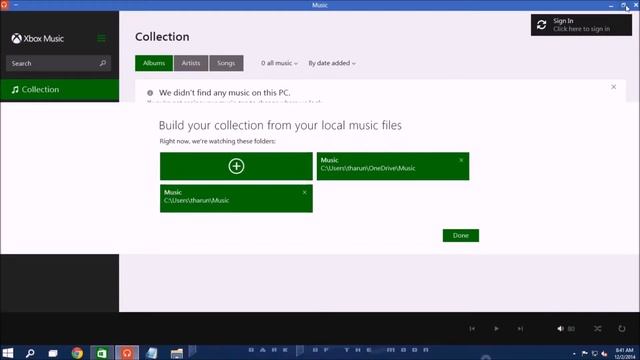
Task: Open the 'By date added' sort dropdown
Action: click(332, 63)
